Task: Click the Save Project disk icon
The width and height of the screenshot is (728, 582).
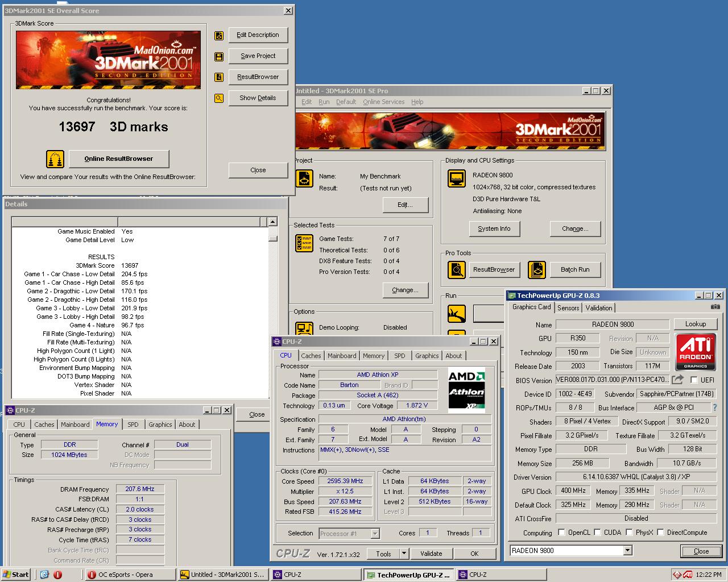Action: pos(219,57)
